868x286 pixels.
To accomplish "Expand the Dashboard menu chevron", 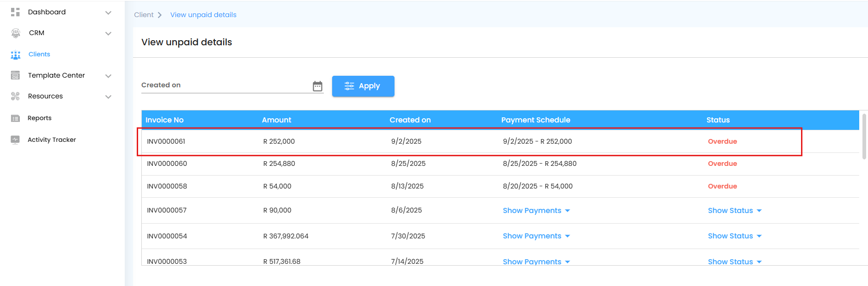I will (x=108, y=12).
